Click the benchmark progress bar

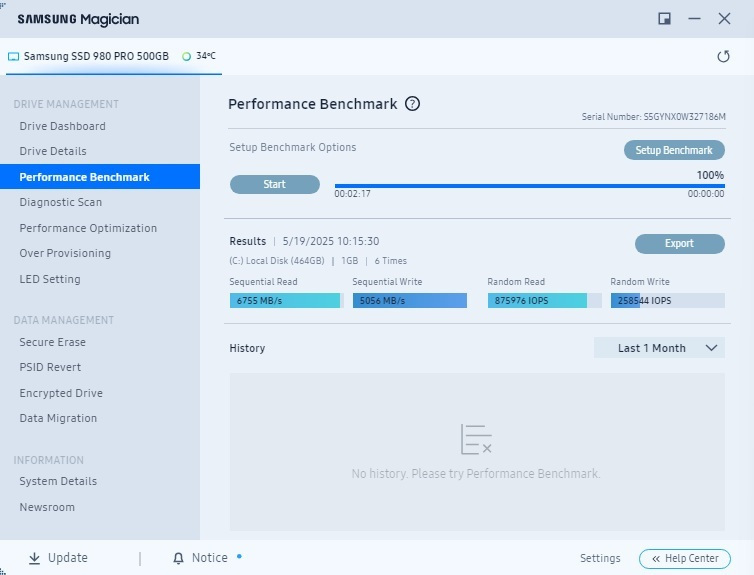pos(529,186)
